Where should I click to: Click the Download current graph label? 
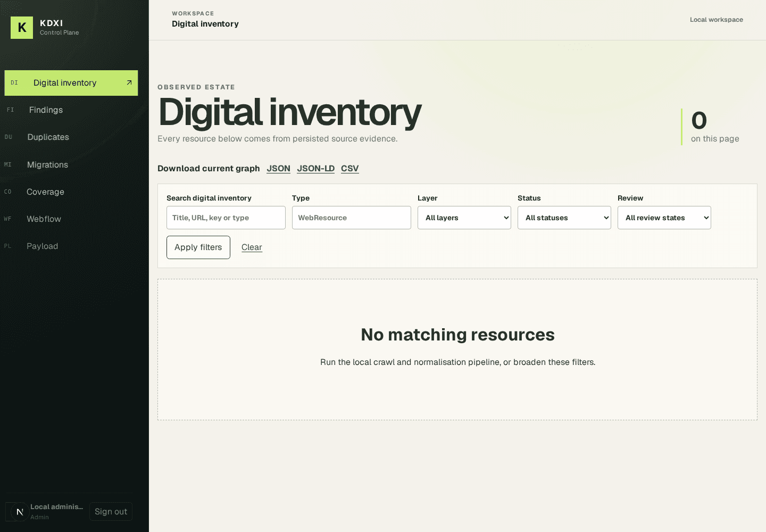click(209, 169)
